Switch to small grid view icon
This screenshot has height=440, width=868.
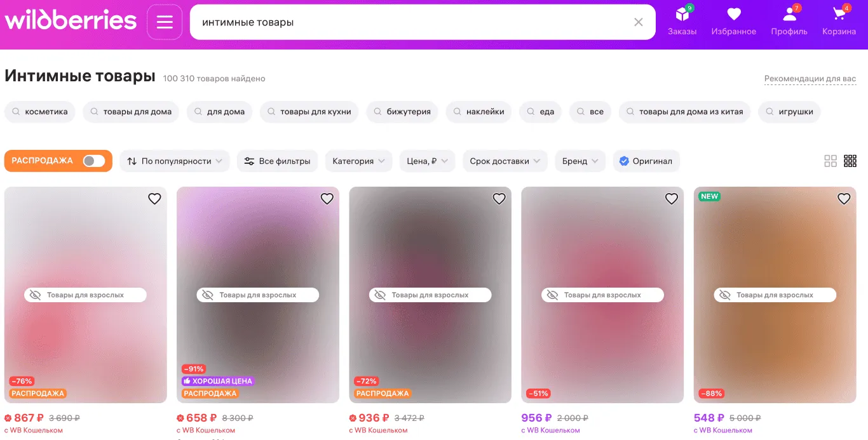(850, 161)
